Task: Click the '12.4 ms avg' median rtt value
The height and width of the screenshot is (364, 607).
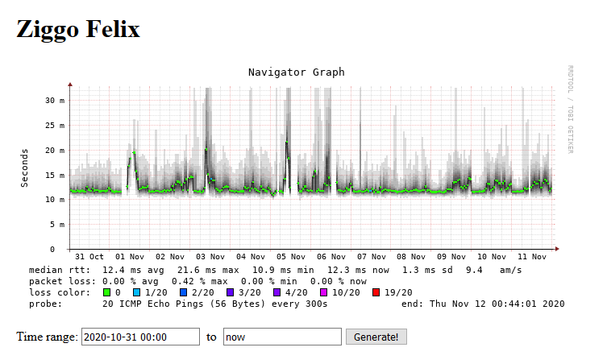Action: [x=133, y=270]
